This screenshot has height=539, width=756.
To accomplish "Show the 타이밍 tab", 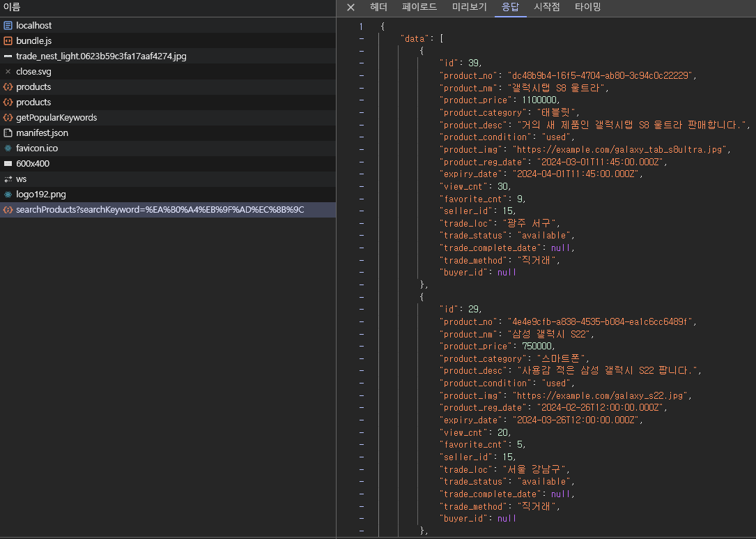I will [x=588, y=7].
